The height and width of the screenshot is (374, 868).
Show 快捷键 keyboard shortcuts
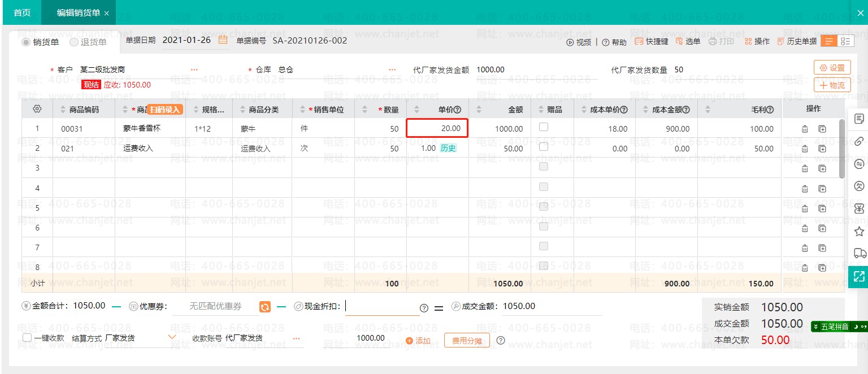(652, 41)
